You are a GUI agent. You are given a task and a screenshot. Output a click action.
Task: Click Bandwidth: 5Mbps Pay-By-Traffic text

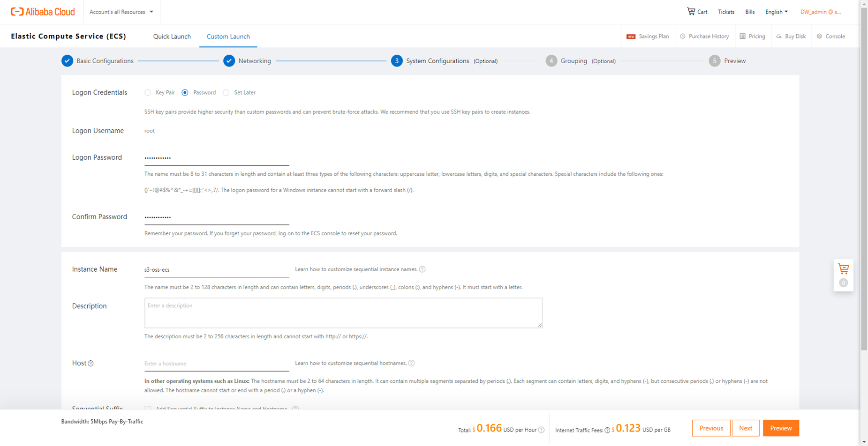(102, 422)
